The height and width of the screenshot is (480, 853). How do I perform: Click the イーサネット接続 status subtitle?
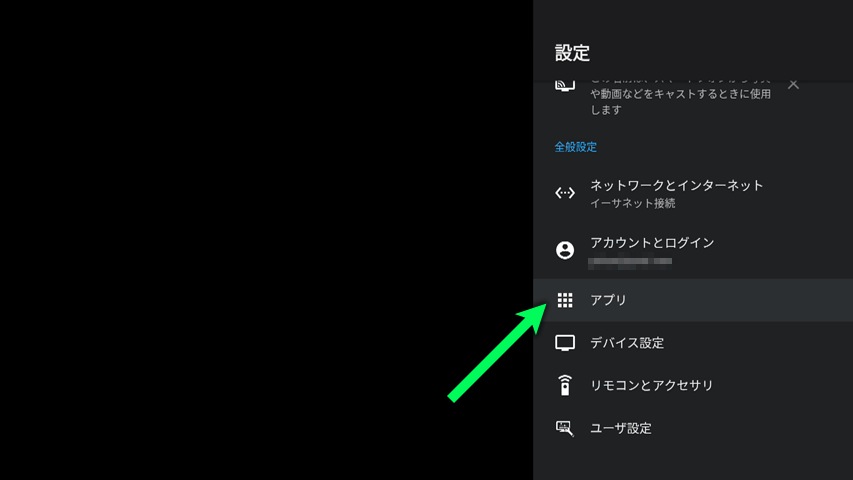click(632, 204)
